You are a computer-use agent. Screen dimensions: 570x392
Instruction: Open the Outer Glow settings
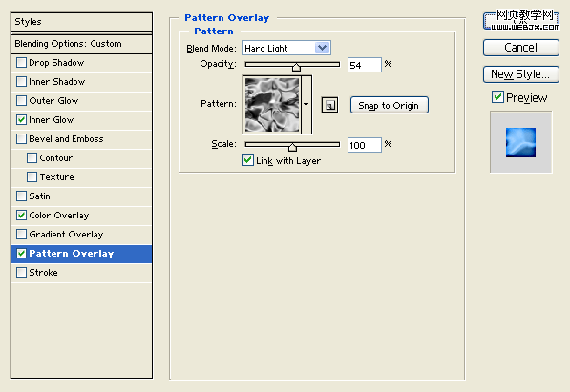coord(81,101)
